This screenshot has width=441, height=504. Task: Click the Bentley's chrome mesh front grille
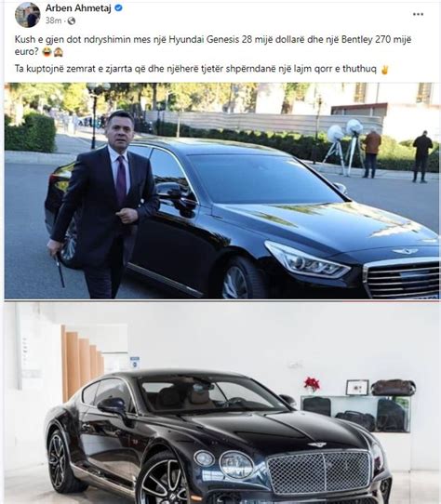point(319,471)
